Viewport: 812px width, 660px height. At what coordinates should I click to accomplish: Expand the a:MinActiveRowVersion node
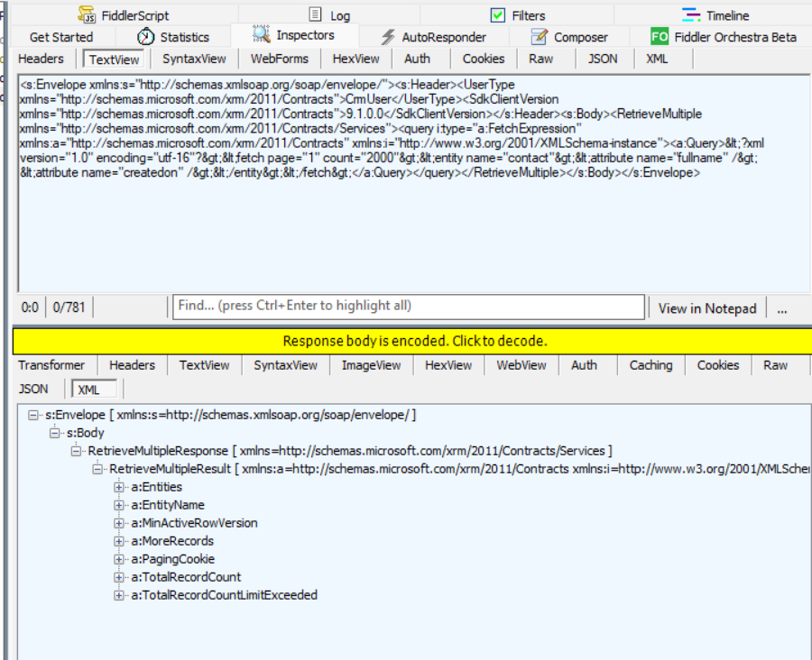pos(119,523)
